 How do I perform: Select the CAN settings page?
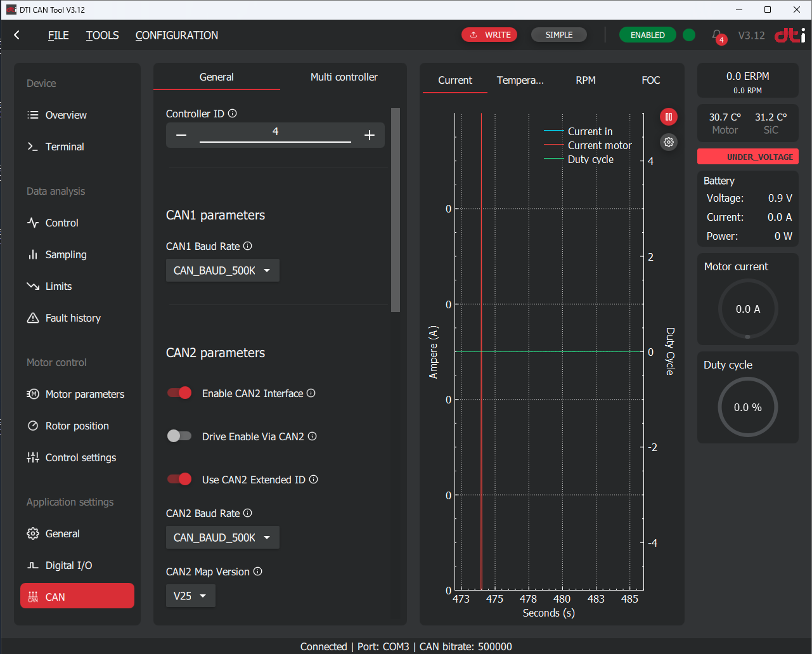tap(77, 596)
